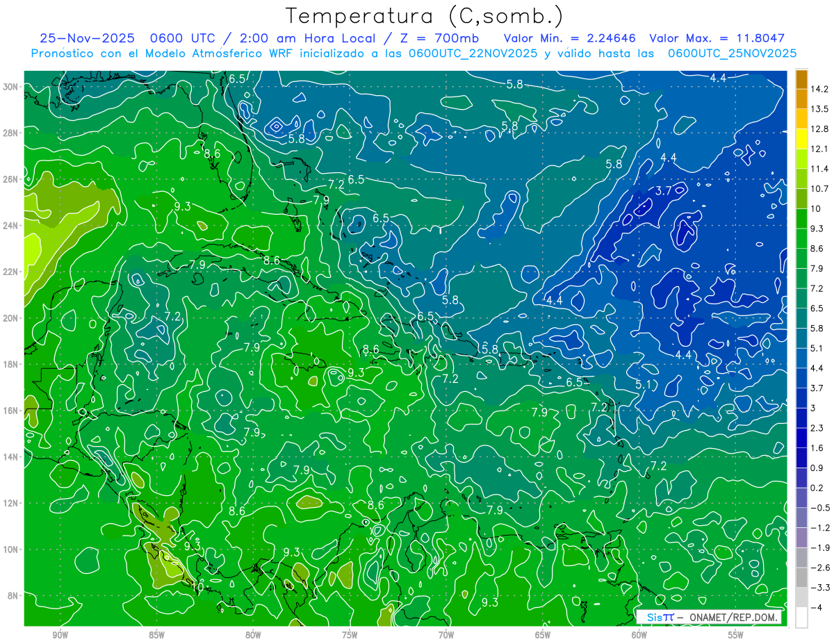
Task: Click the 18N latitude axis label
Action: pos(12,364)
